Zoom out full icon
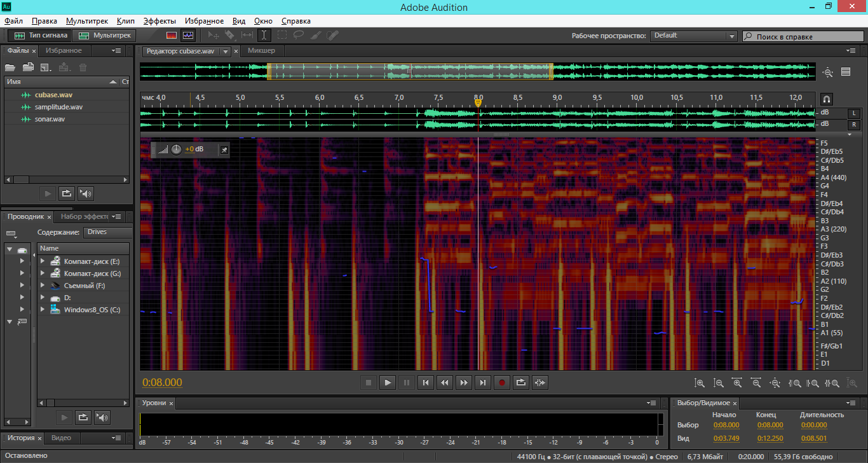 click(775, 383)
